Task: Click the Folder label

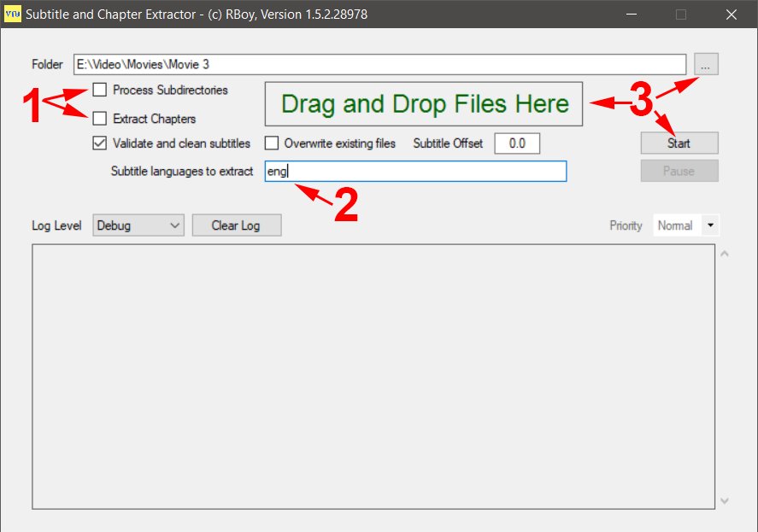Action: coord(47,64)
